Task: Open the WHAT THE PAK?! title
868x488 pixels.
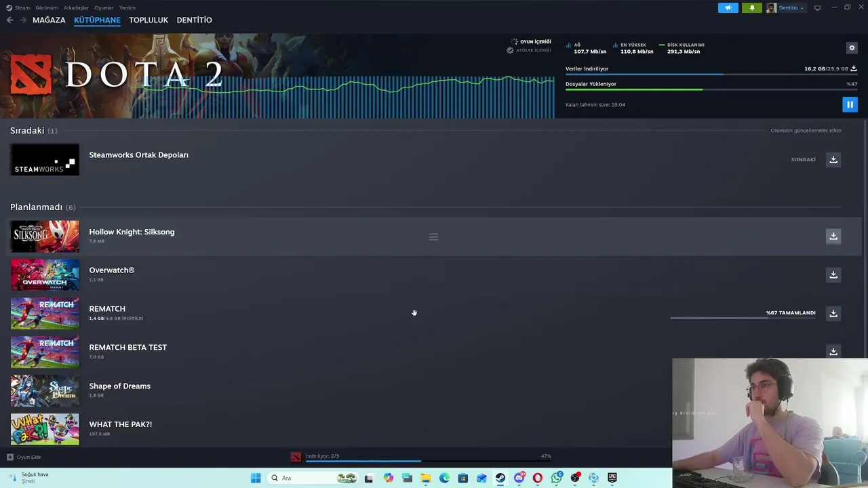Action: [x=121, y=424]
